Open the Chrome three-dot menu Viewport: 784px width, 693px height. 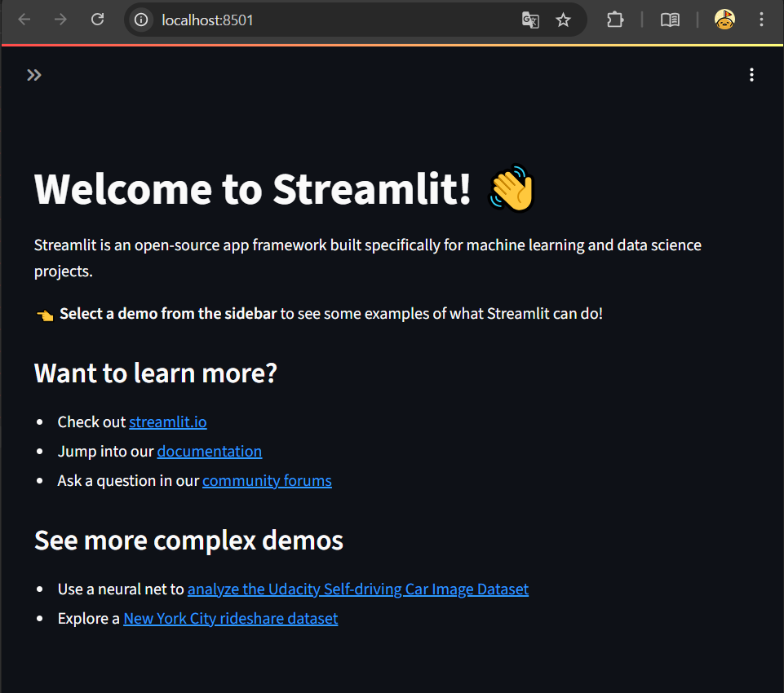(x=761, y=20)
